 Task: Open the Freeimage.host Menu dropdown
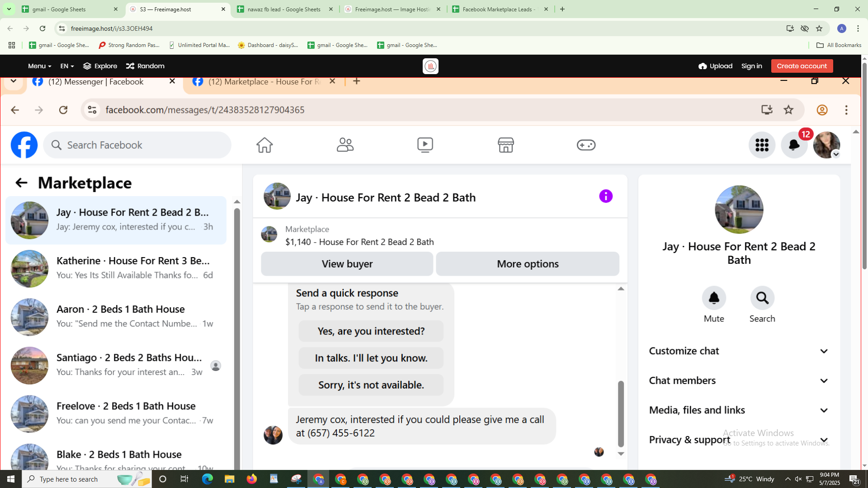(x=39, y=66)
